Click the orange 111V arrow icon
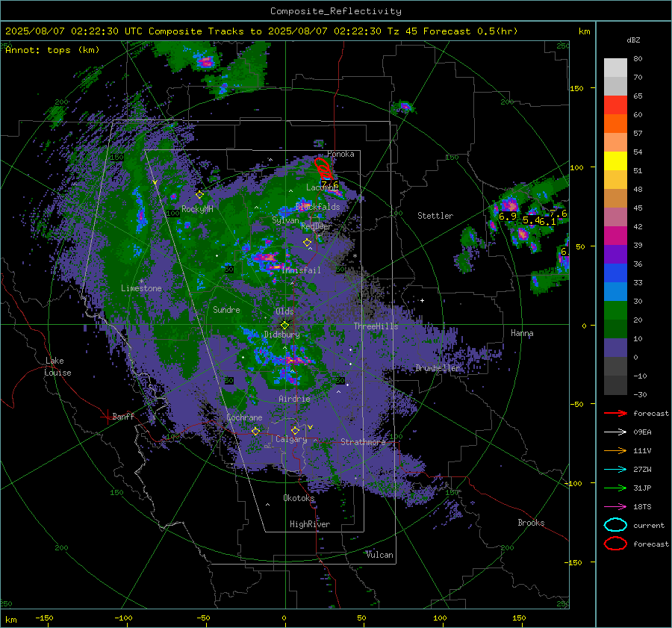This screenshot has width=672, height=628. click(x=615, y=450)
